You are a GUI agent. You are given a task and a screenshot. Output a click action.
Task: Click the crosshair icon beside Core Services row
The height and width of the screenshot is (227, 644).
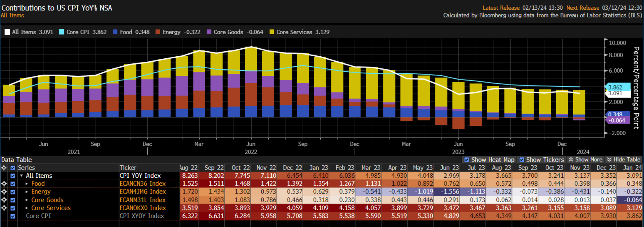point(4,208)
